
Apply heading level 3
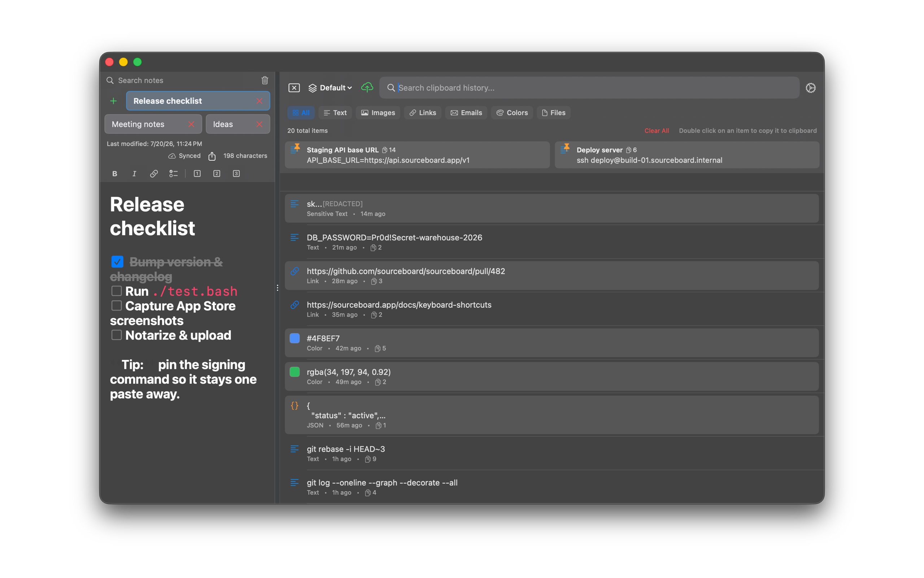236,173
